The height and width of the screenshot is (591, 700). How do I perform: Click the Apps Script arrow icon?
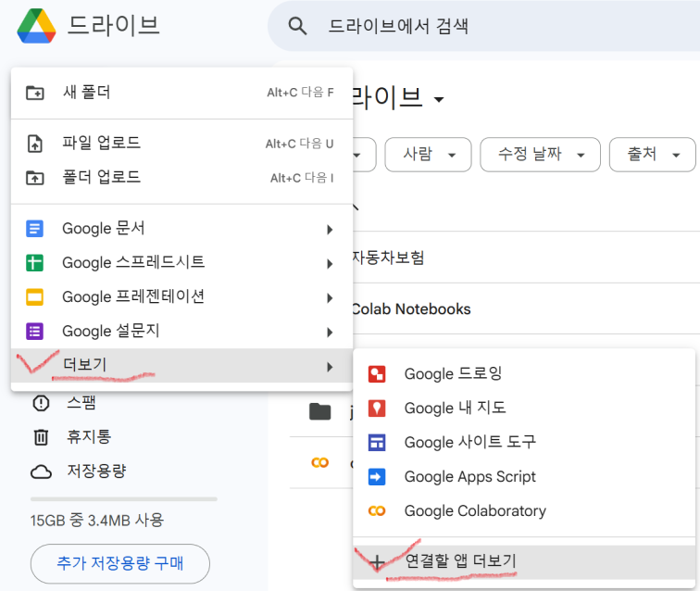tap(377, 477)
